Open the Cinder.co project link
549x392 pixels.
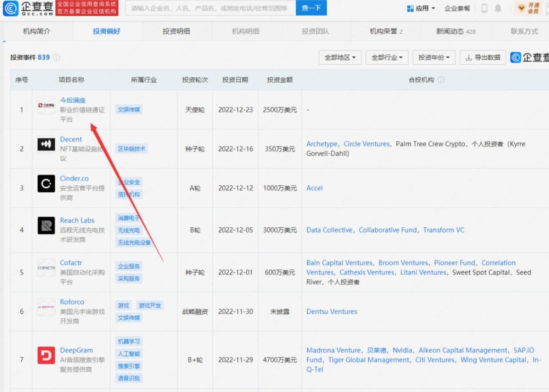tap(75, 179)
